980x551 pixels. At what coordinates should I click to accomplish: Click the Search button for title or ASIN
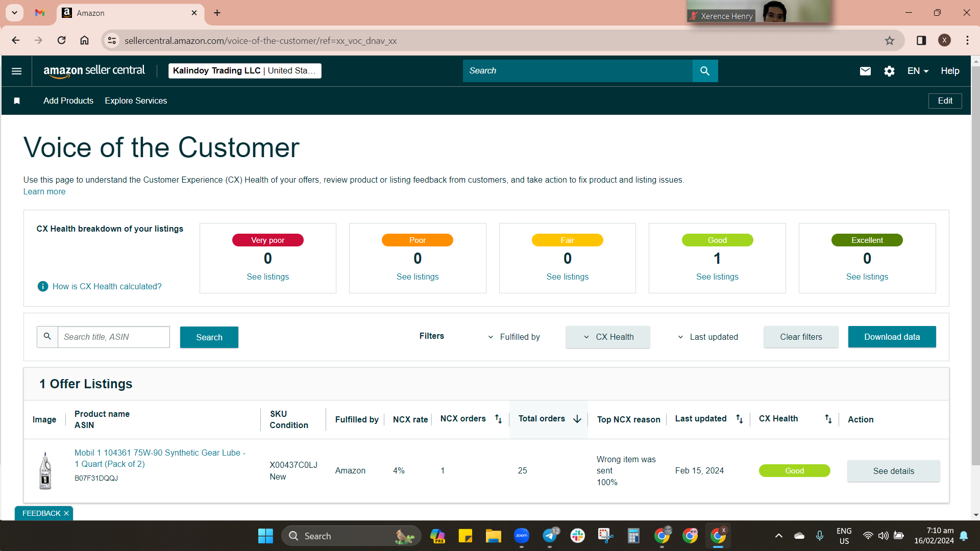(209, 337)
